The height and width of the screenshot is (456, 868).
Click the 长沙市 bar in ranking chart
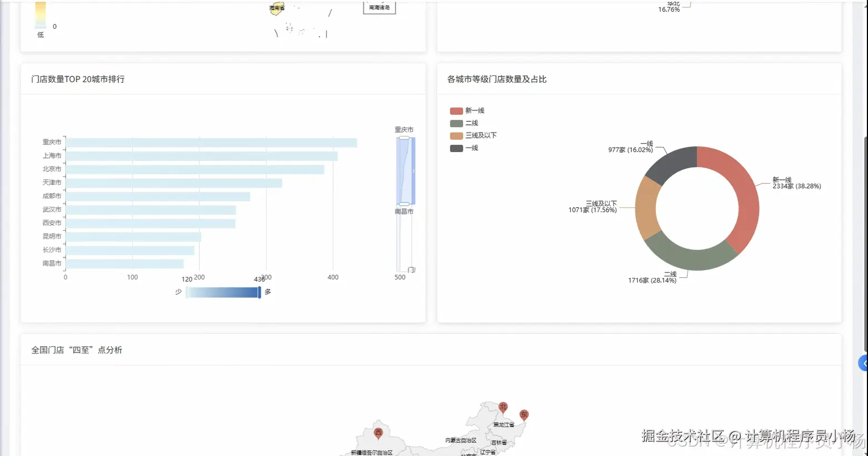130,251
